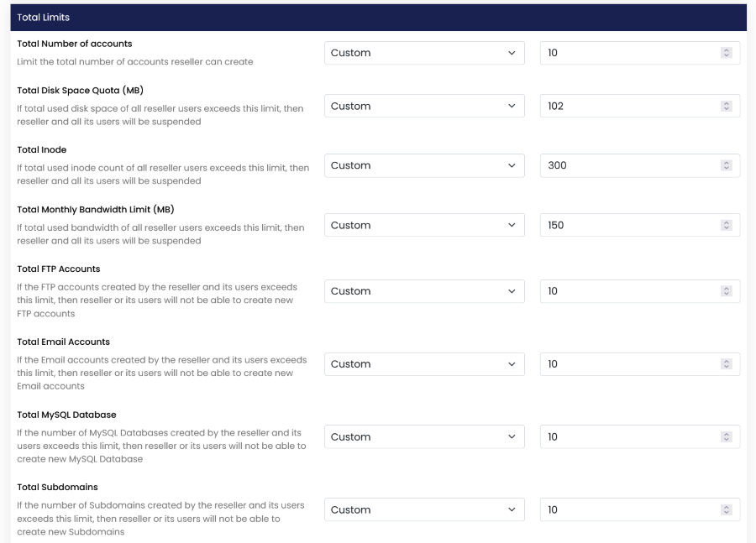Click the Total FTP Accounts number field

click(630, 291)
